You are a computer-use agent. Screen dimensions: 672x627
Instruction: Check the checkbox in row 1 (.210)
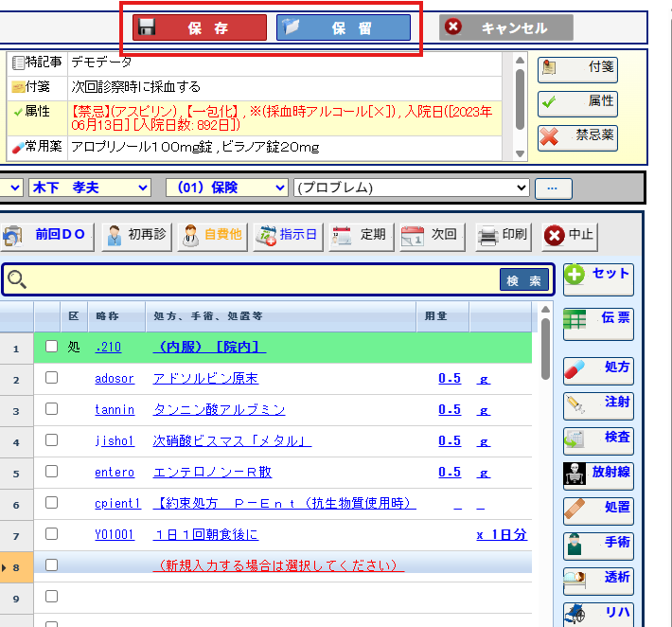tap(52, 348)
